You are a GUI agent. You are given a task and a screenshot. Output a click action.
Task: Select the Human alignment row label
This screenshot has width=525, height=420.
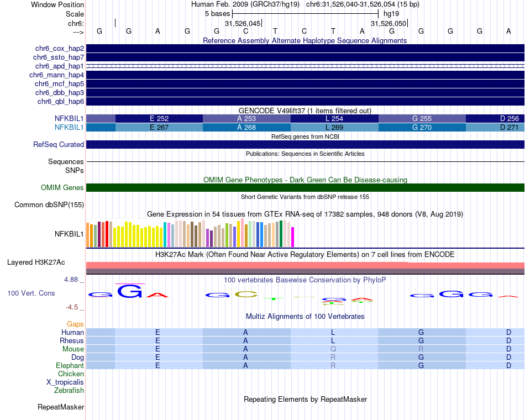72,332
